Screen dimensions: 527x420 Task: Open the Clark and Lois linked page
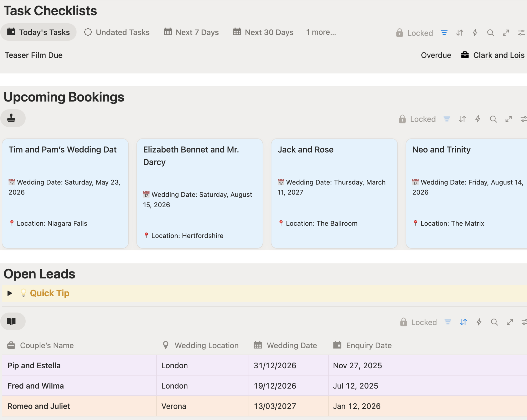[x=498, y=55]
